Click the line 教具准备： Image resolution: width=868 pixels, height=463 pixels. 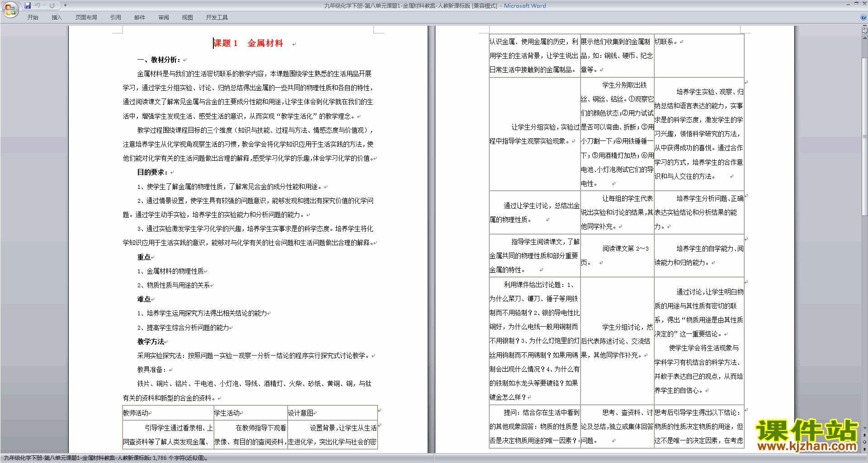click(152, 369)
